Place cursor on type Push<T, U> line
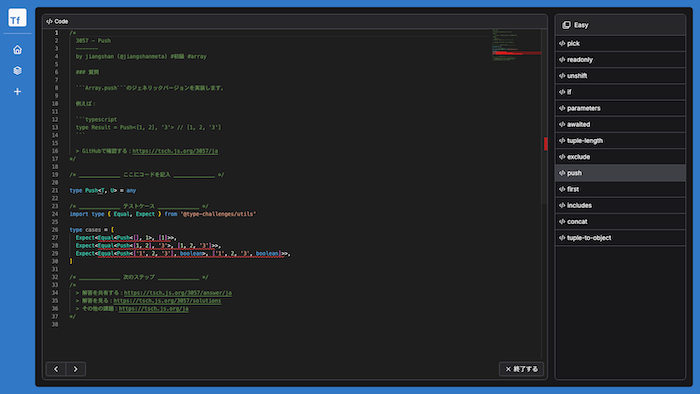This screenshot has width=700, height=394. (x=103, y=191)
